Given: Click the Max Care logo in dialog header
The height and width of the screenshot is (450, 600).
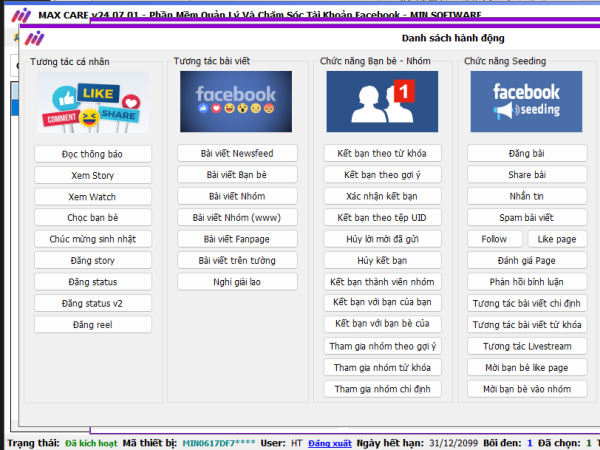Looking at the screenshot, I should pyautogui.click(x=34, y=38).
